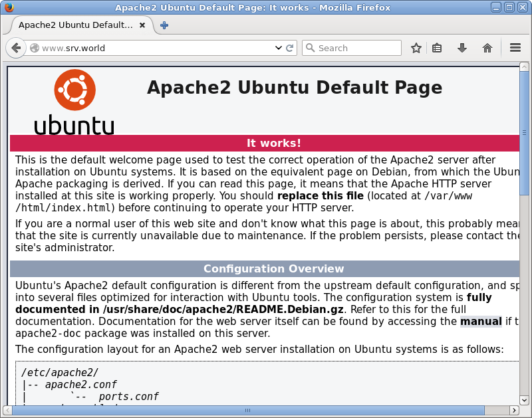Select the Apache2 Ubuntu Default tab
532x418 pixels.
[81, 25]
